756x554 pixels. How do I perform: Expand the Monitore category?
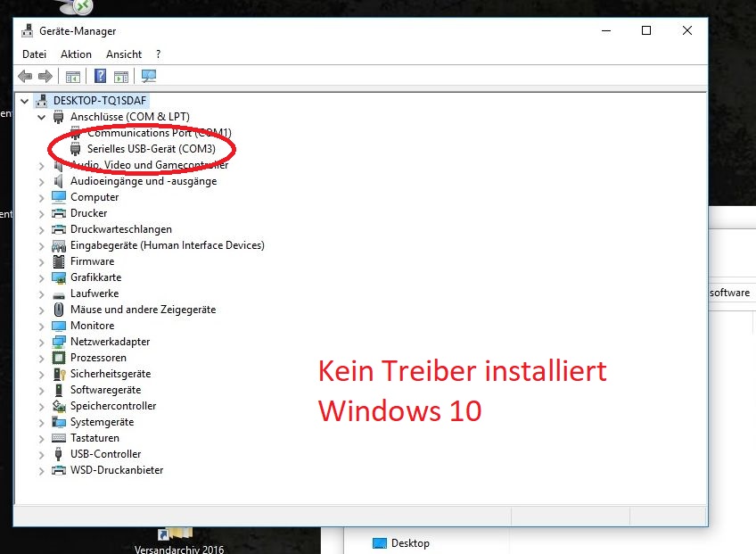41,326
